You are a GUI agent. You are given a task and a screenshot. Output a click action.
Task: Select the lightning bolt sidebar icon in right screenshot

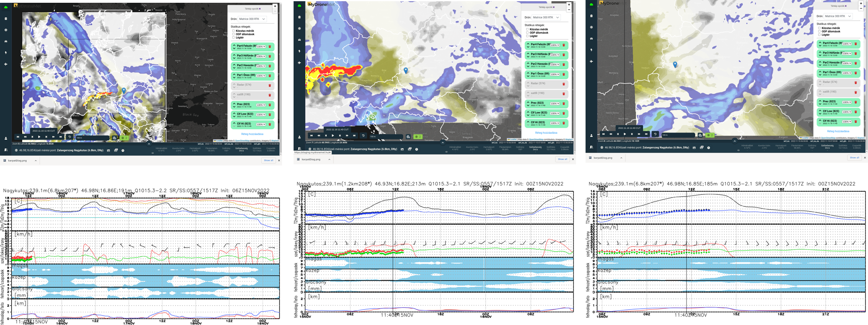(592, 50)
